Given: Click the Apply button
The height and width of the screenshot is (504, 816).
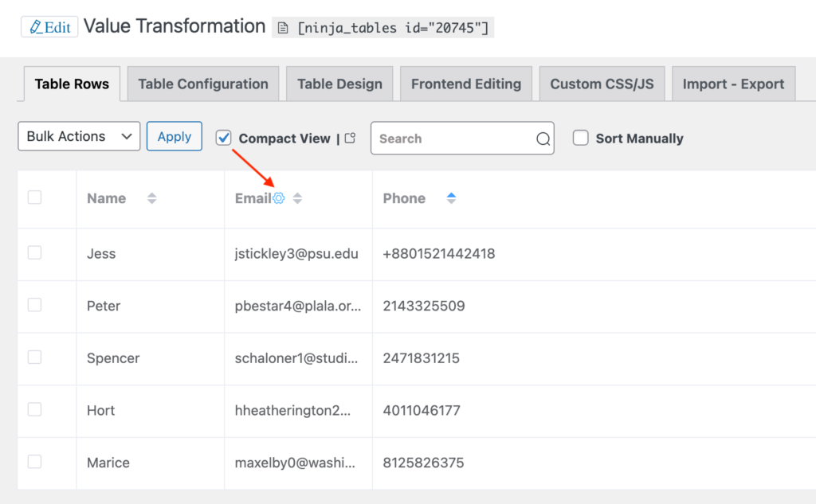Looking at the screenshot, I should click(x=175, y=136).
